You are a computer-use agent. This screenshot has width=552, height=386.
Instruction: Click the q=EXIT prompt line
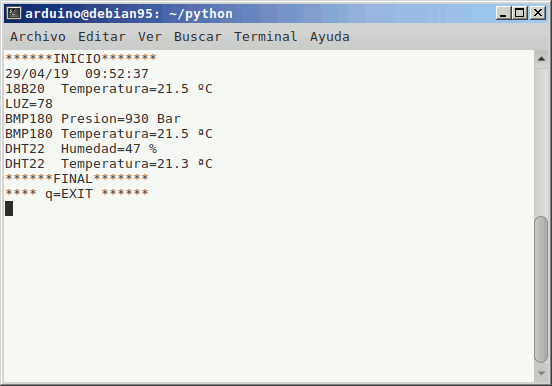[x=77, y=194]
